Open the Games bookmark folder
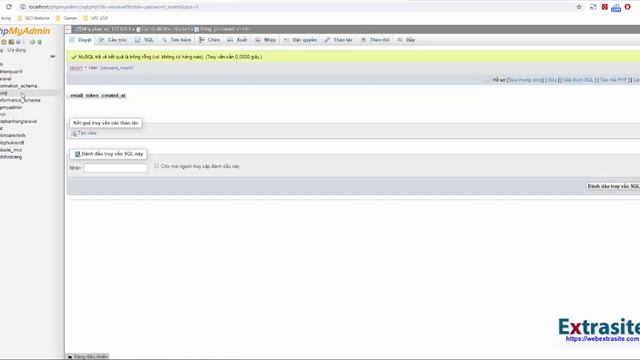Viewport: 640px width, 360px height. (66, 18)
